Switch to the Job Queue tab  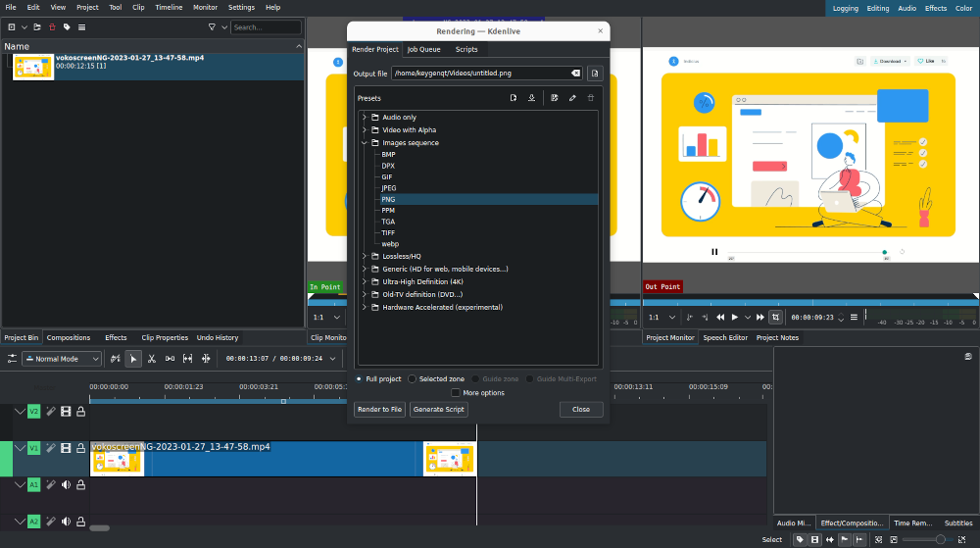(x=423, y=49)
